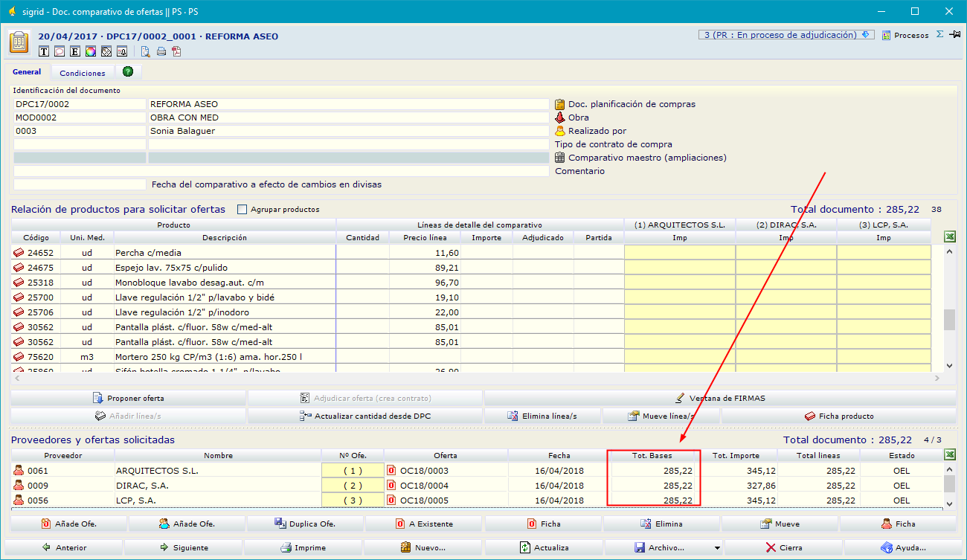
Task: Click the sigma totals icon
Action: pos(939,34)
